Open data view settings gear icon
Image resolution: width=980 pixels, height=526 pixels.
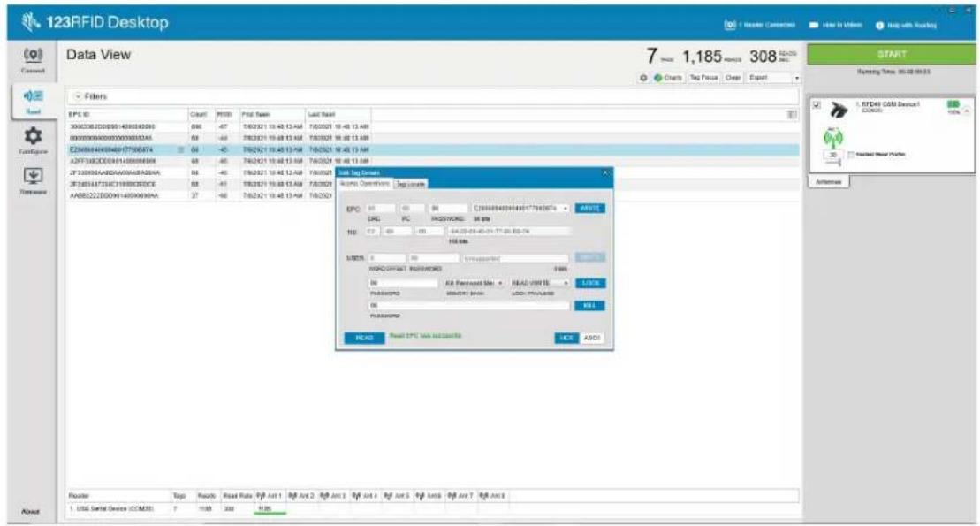[643, 78]
